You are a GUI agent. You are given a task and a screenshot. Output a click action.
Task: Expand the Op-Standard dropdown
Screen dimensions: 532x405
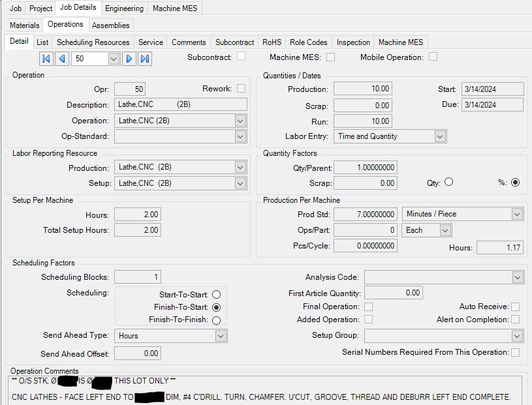(x=240, y=136)
